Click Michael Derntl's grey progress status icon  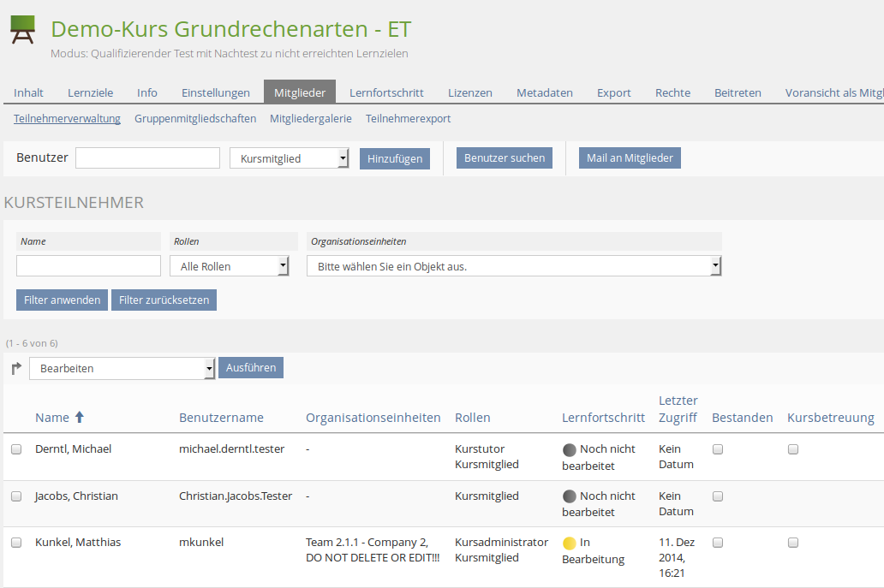pos(570,449)
